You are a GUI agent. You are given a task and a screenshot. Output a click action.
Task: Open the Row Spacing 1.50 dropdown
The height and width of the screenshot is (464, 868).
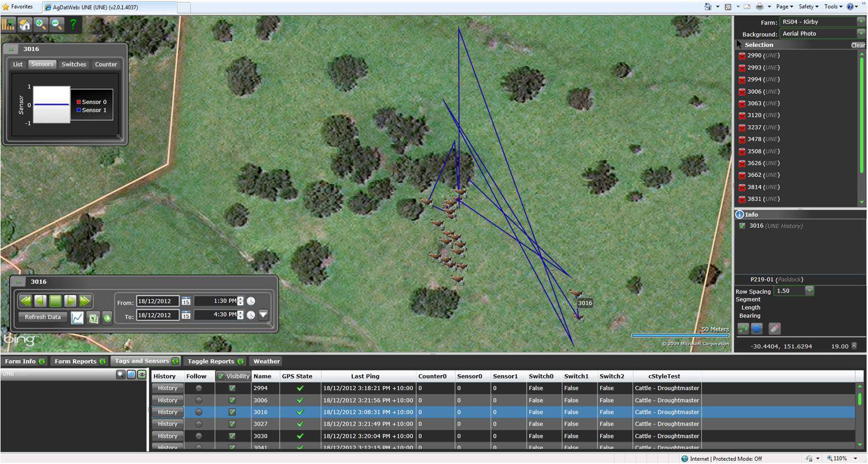click(x=809, y=291)
